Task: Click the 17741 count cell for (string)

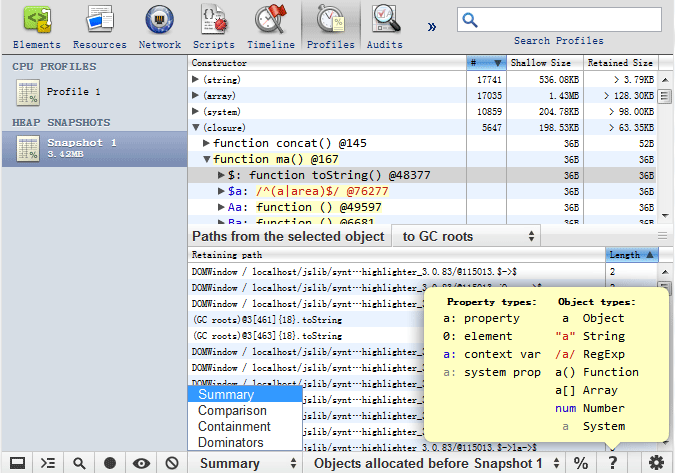Action: pos(486,80)
